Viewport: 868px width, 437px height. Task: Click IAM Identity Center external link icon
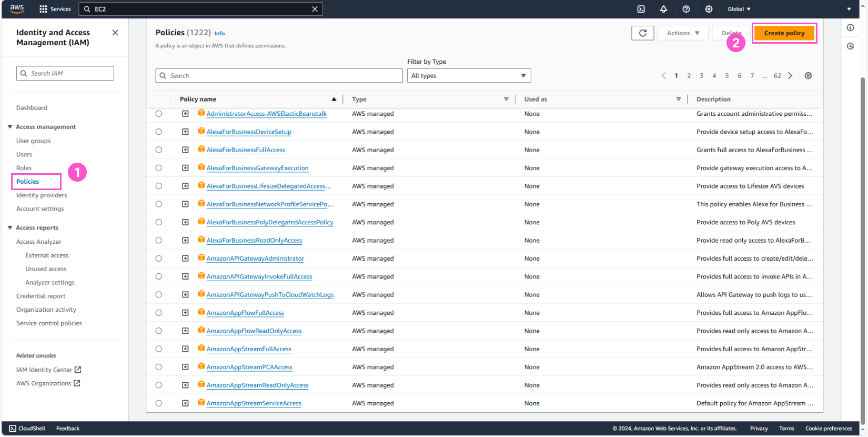coord(78,370)
